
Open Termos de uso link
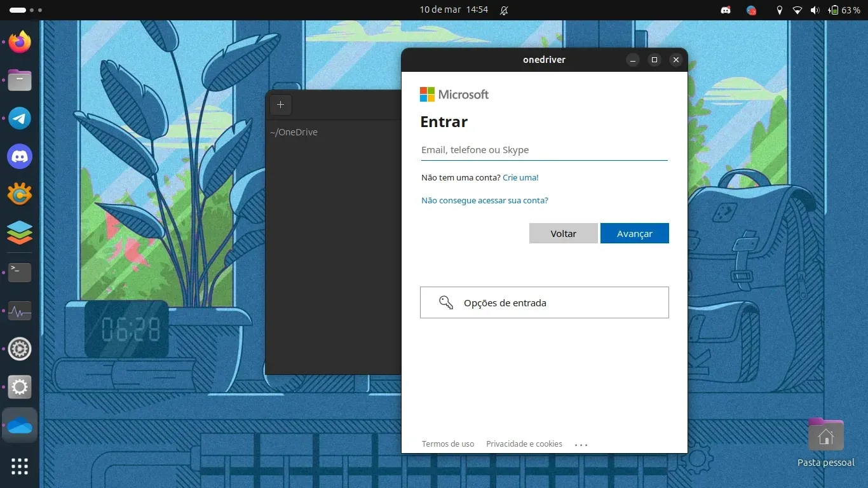(448, 444)
